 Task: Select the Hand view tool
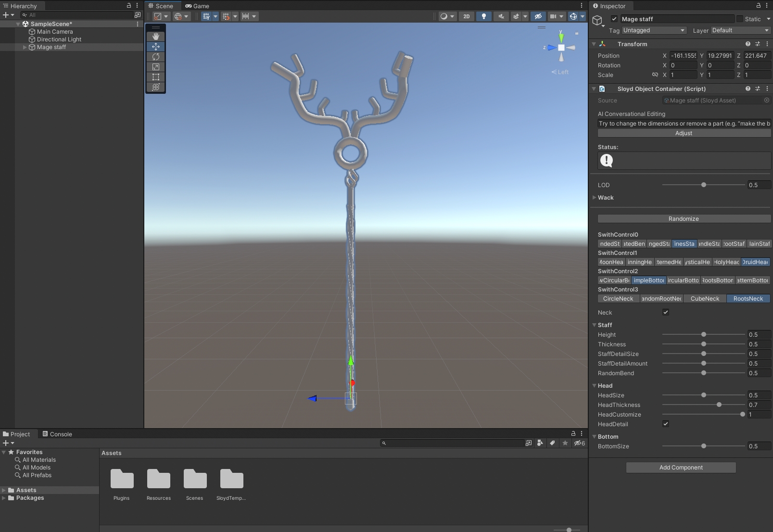(156, 37)
